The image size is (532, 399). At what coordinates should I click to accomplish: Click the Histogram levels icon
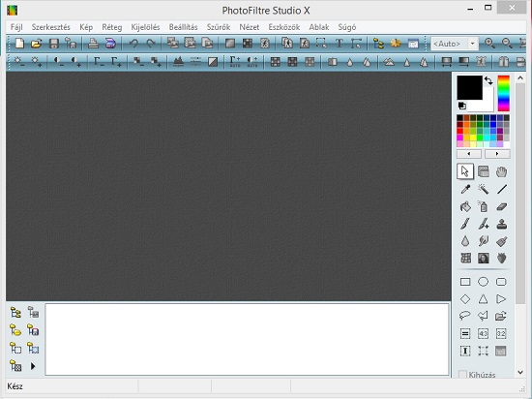tap(179, 61)
